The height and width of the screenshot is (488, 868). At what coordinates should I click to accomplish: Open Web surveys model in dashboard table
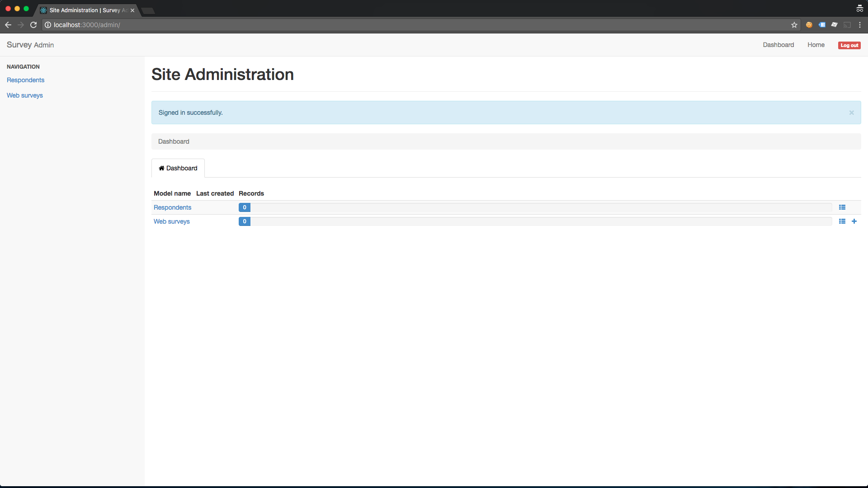point(171,221)
